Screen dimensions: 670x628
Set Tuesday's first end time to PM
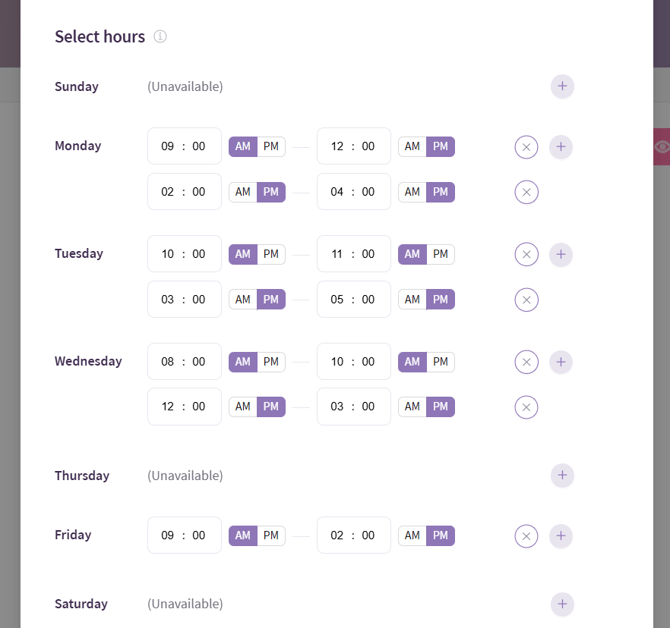440,254
